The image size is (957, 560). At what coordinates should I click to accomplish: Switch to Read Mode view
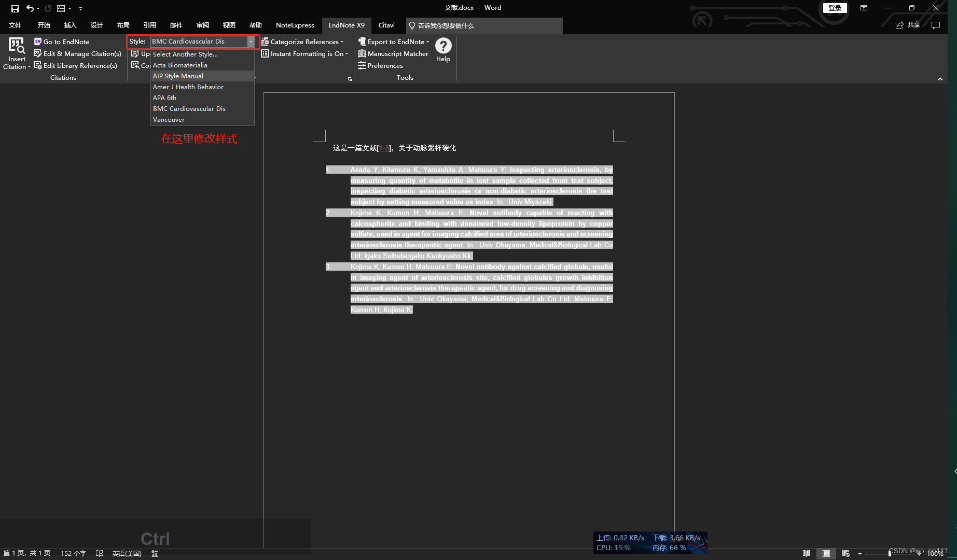pos(806,553)
